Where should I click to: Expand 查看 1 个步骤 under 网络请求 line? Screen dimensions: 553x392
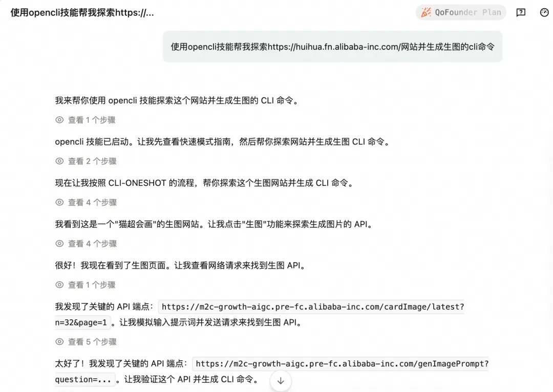coord(86,285)
